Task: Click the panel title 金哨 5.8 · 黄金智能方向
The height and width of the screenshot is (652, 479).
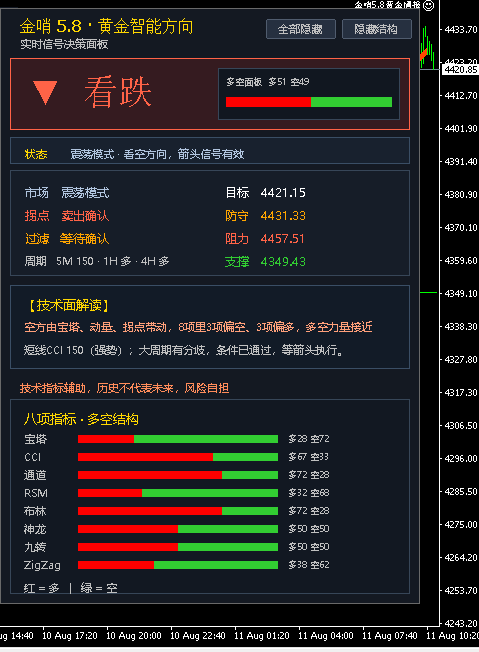Action: pos(106,27)
